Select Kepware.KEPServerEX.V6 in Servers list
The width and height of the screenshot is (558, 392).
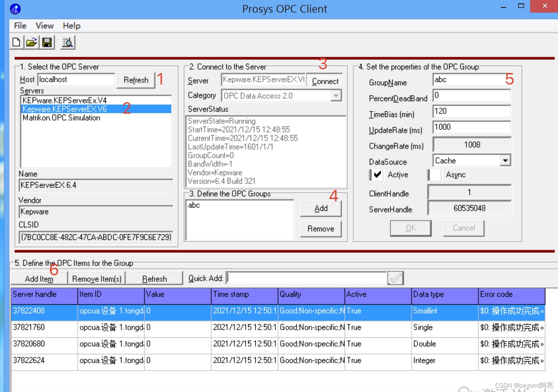pos(96,109)
